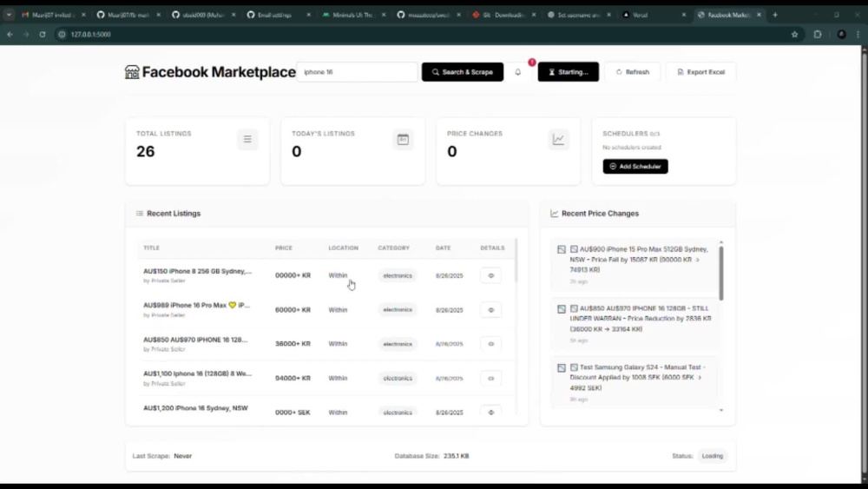
Task: Click the Total Listings list icon
Action: click(x=247, y=140)
